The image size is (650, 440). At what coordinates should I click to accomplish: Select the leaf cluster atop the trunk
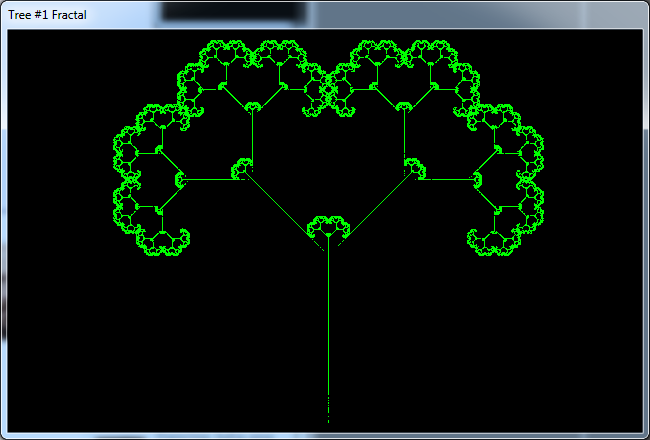tap(328, 226)
